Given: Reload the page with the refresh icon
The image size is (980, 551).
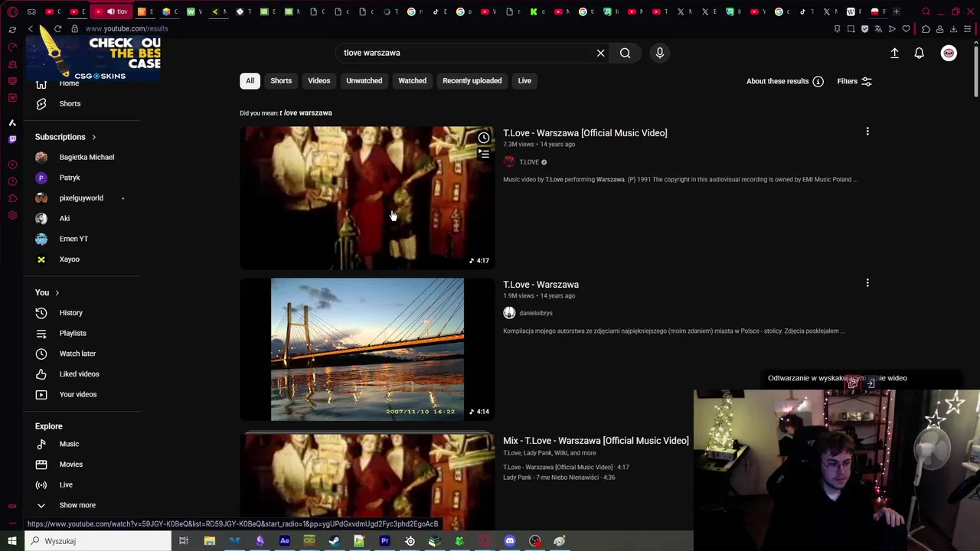Looking at the screenshot, I should coord(57,28).
